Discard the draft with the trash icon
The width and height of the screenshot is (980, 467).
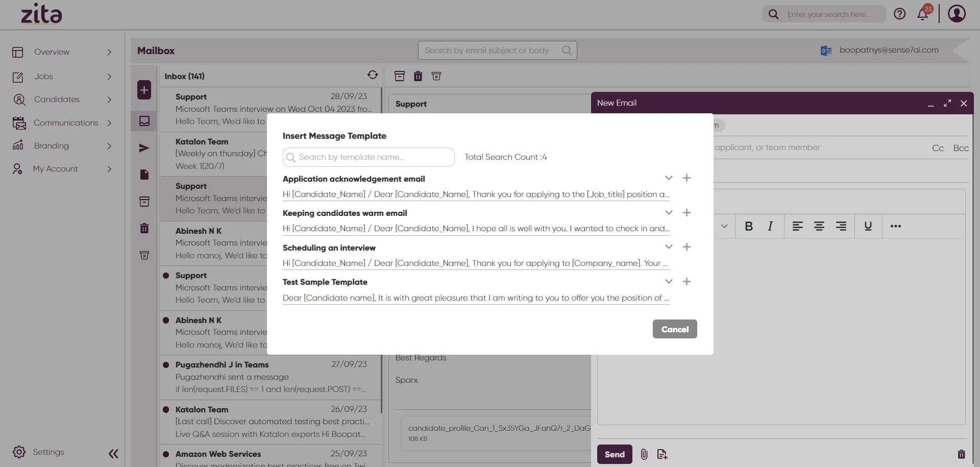tap(961, 454)
